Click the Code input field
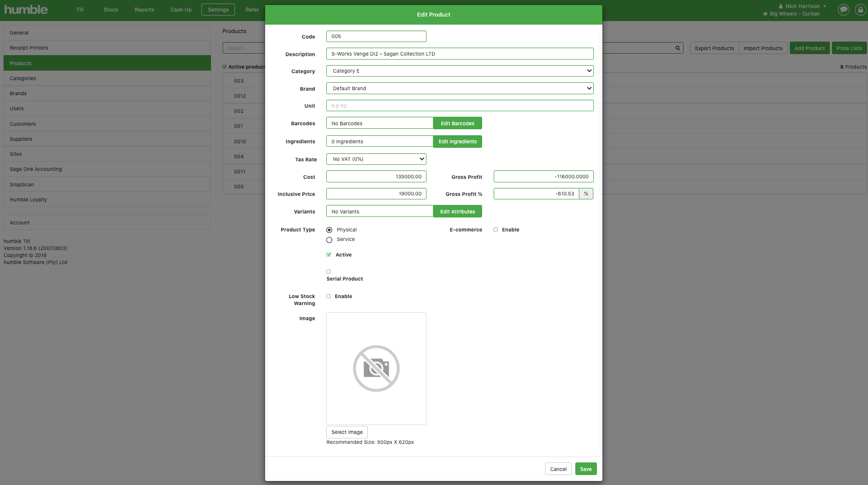The width and height of the screenshot is (868, 485). pyautogui.click(x=376, y=36)
